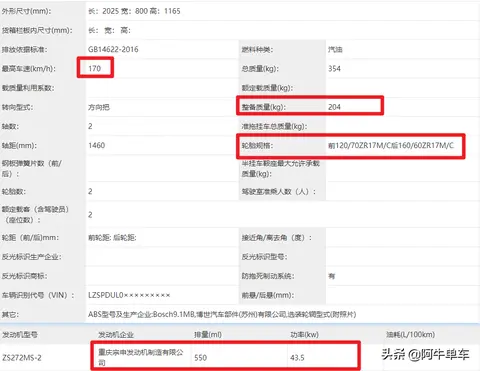
Task: Select the wheelbase value 1460
Action: click(97, 145)
